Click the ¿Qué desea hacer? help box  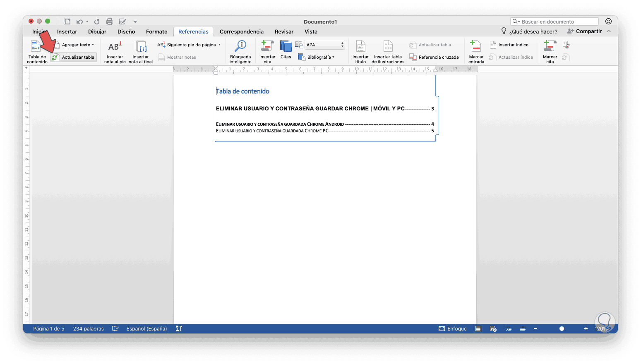[x=529, y=31]
